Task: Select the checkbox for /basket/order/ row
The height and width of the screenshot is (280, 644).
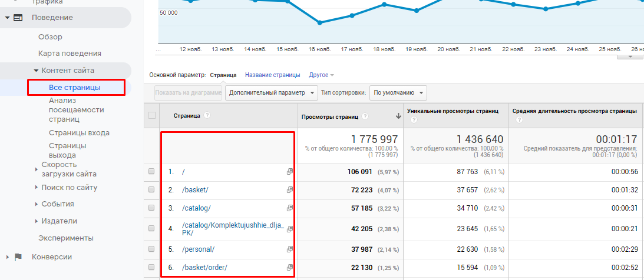Action: coord(151,267)
